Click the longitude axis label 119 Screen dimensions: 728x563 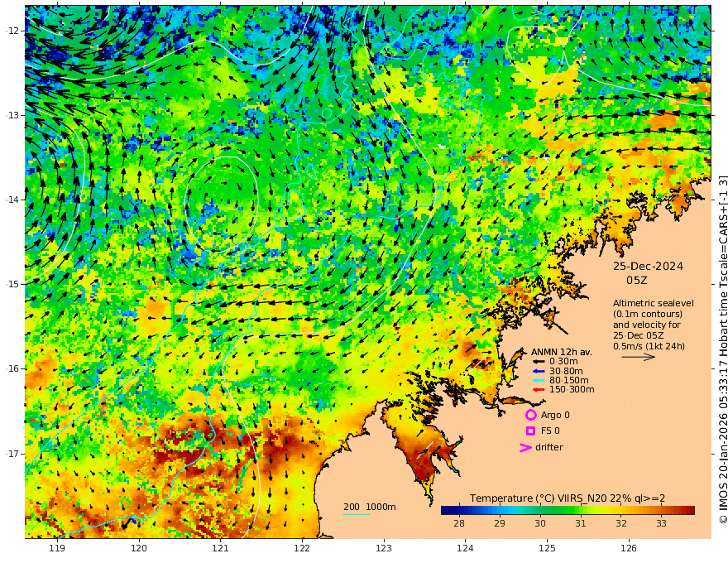[57, 549]
